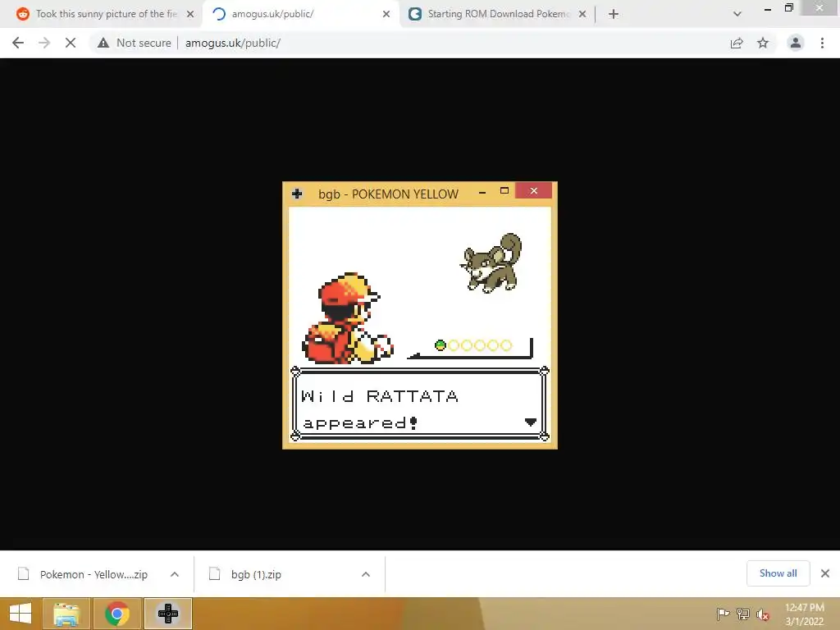
Task: Click the wild Rattata sprite
Action: coord(492,263)
